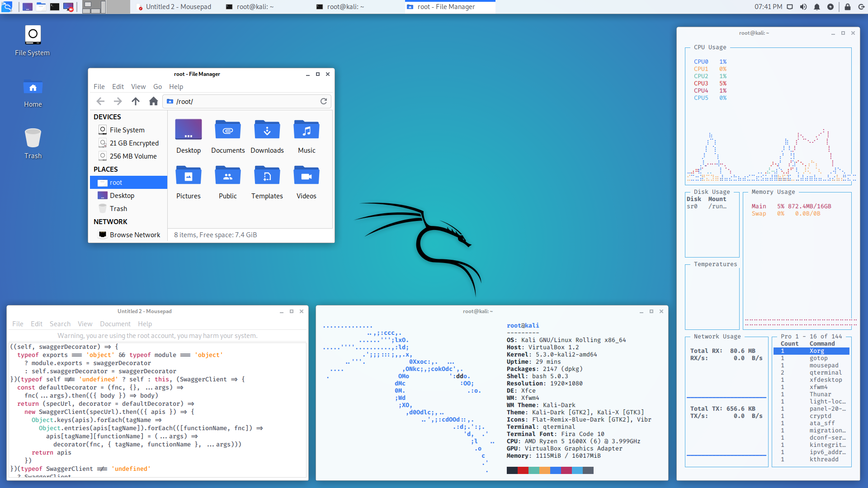Open the Public folder
Screen dimensions: 868x488
(x=228, y=182)
